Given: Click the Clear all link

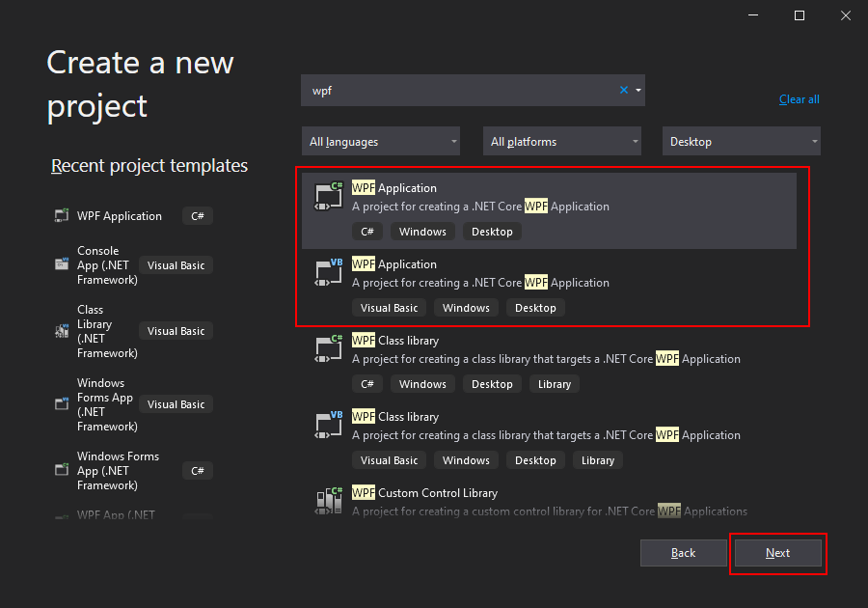Looking at the screenshot, I should tap(799, 99).
